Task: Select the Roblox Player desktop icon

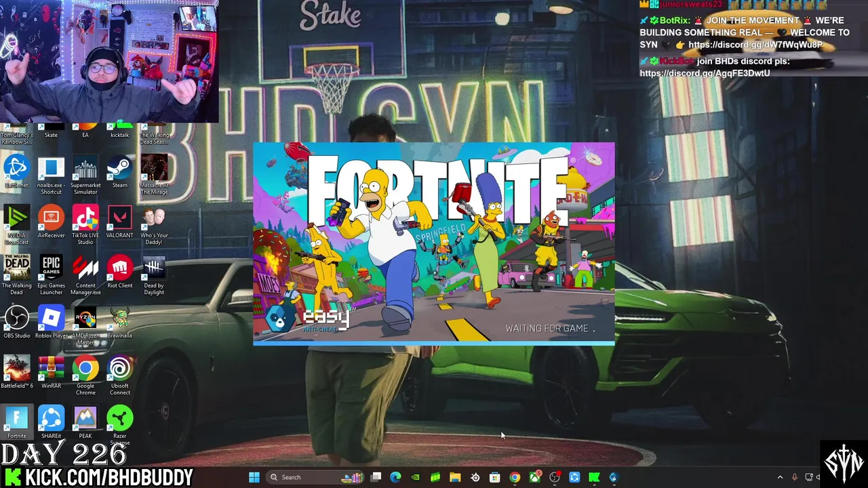Action: coord(51,322)
